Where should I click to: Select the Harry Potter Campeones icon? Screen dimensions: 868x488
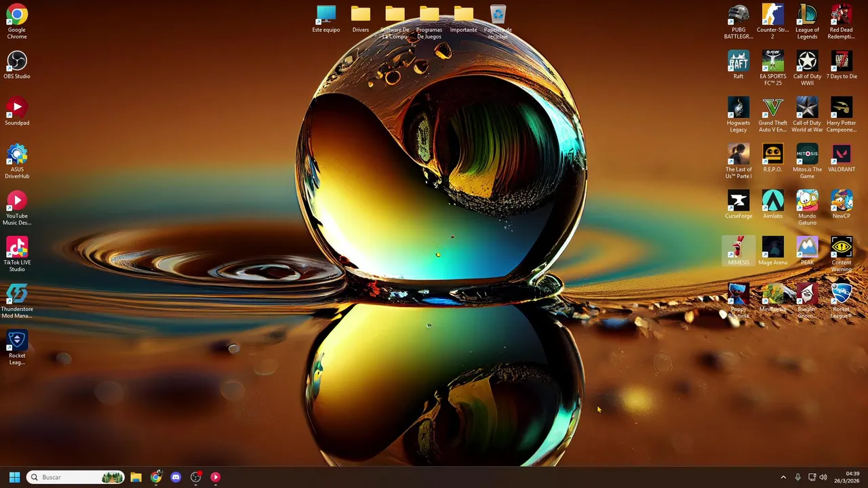coord(842,115)
